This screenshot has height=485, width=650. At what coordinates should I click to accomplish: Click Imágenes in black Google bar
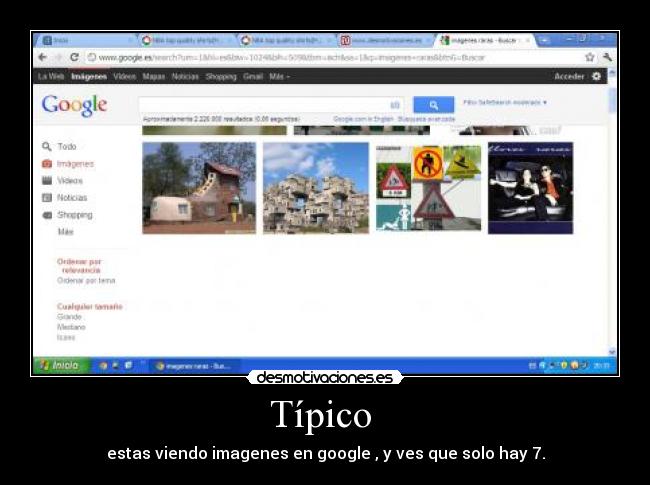(89, 76)
